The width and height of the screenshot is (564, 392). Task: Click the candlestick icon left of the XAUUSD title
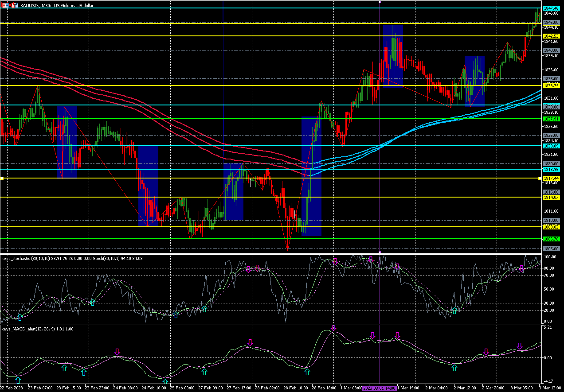click(15, 5)
